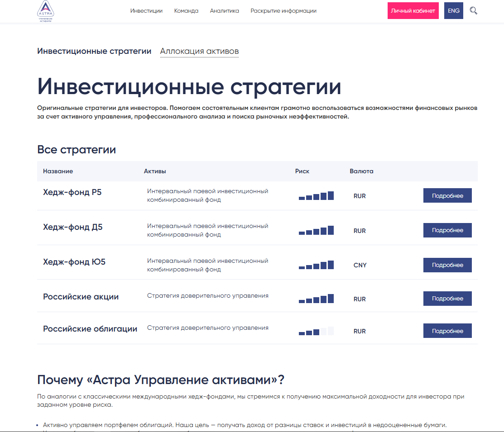
Task: Open the Команда menu item
Action: [x=186, y=10]
